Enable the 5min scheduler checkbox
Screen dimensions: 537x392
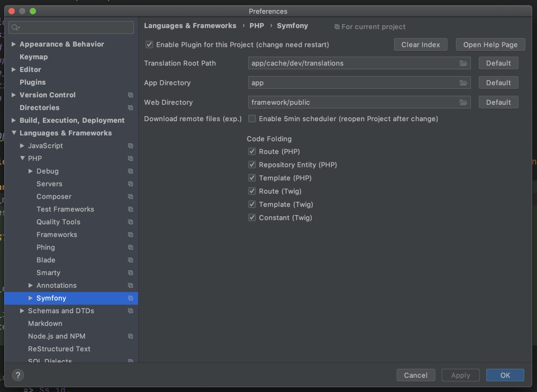[252, 119]
